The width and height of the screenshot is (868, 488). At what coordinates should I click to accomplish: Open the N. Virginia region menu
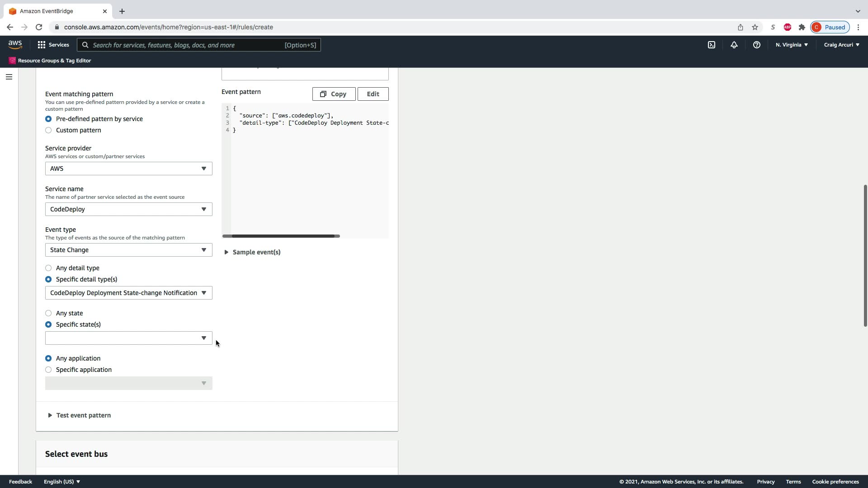tap(791, 45)
